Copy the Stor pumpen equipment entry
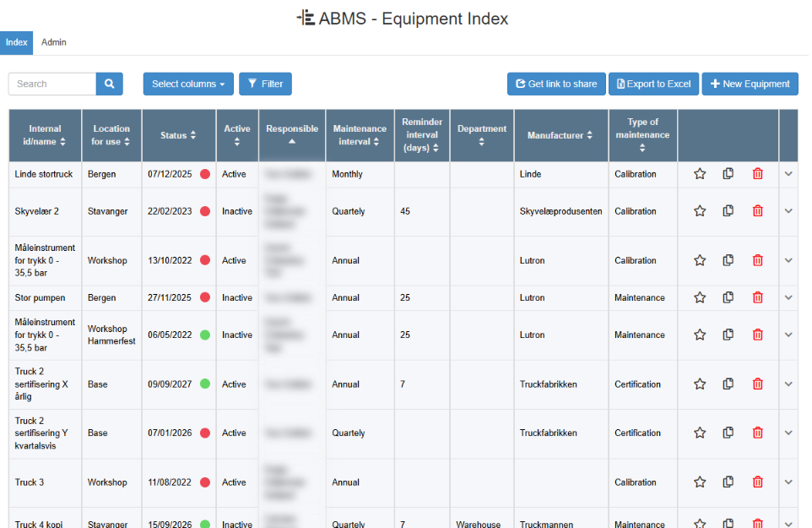Screen dimensions: 812x528 [728, 297]
